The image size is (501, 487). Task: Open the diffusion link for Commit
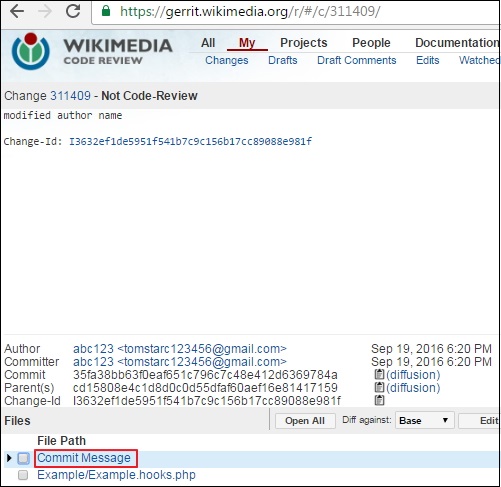[x=413, y=375]
